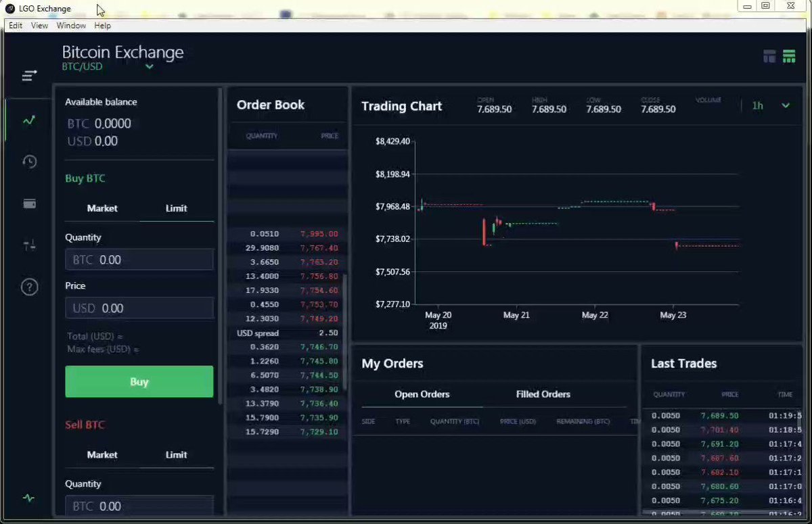Click the Buy BTC quantity input field
Viewport: 812px width, 524px height.
(x=139, y=260)
